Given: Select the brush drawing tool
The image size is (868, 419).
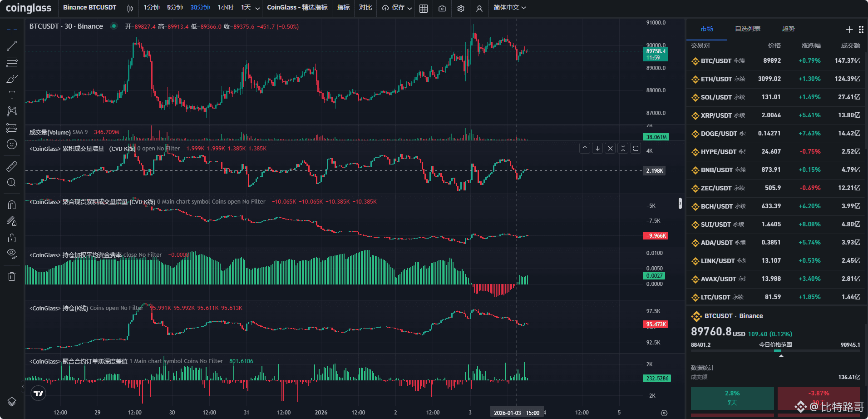Looking at the screenshot, I should (x=12, y=79).
